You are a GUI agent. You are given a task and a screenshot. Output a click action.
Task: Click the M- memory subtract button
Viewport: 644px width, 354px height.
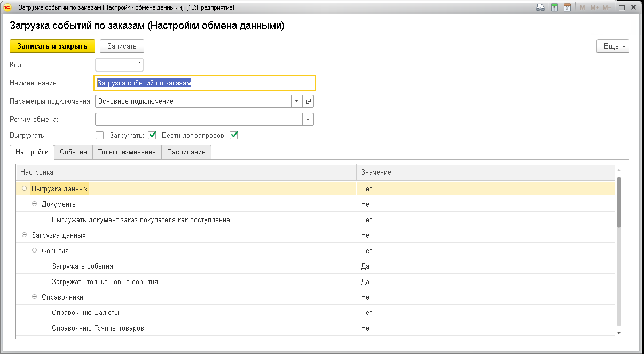click(x=607, y=7)
